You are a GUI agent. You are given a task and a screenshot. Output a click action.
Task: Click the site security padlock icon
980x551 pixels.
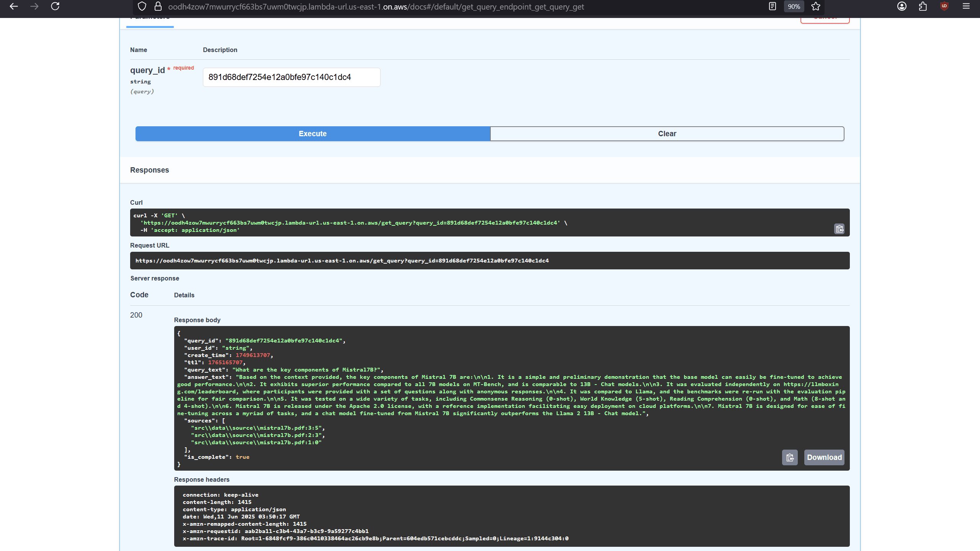tap(158, 7)
